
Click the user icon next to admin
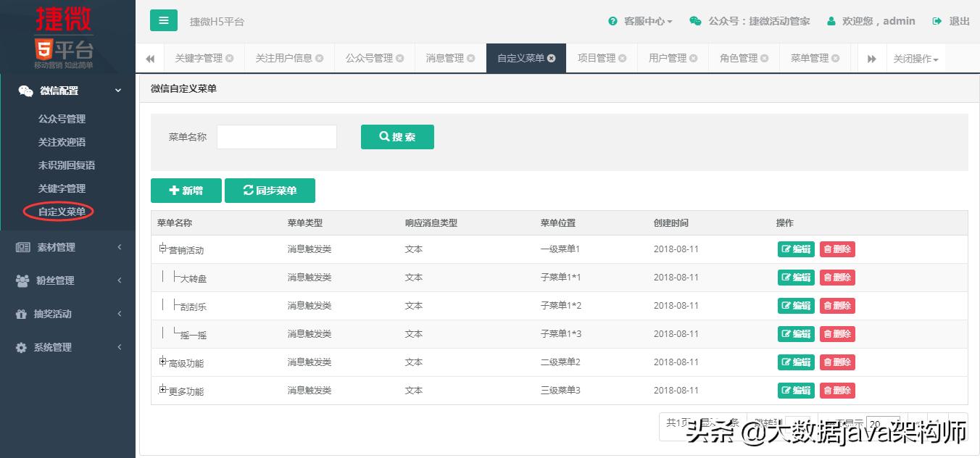click(831, 20)
